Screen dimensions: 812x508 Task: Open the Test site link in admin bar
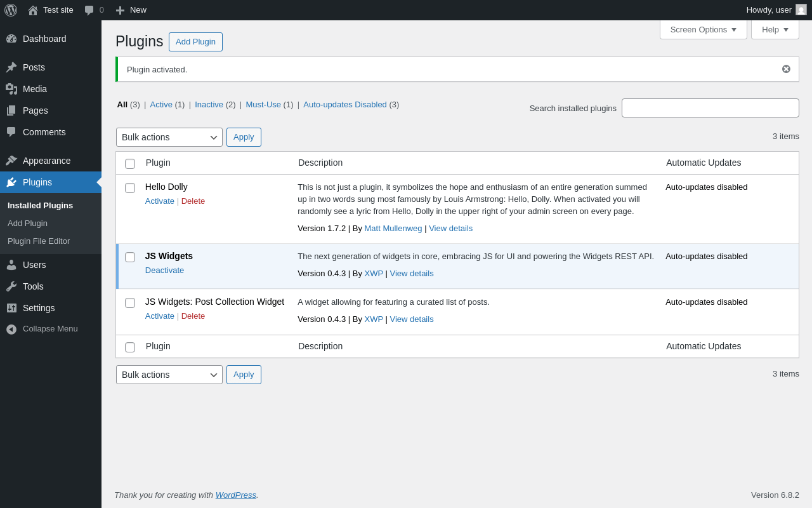(x=58, y=10)
